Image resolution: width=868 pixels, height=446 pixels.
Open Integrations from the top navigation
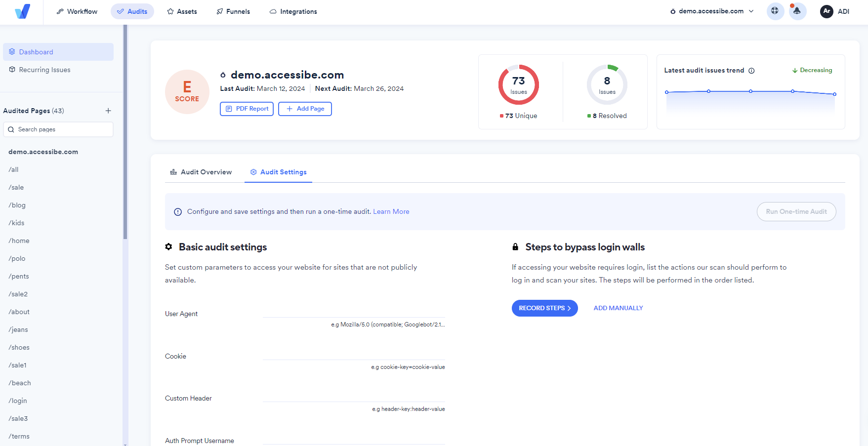point(293,11)
